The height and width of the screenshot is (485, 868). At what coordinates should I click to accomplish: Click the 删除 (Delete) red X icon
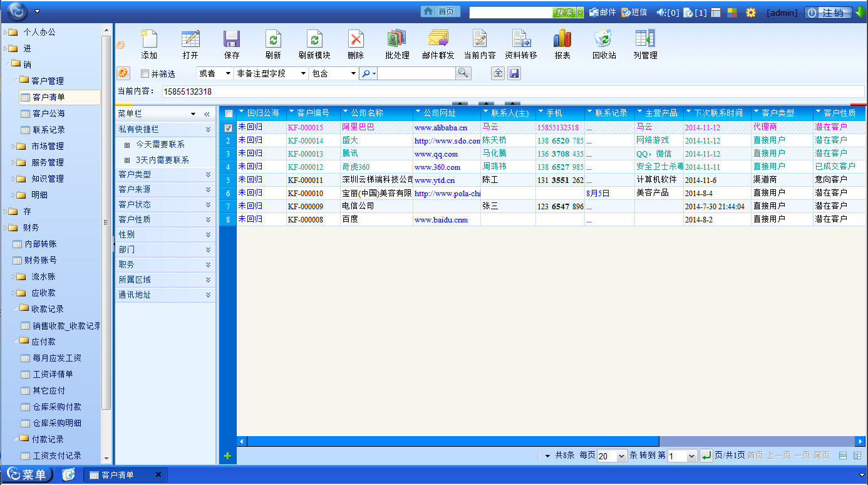tap(356, 39)
